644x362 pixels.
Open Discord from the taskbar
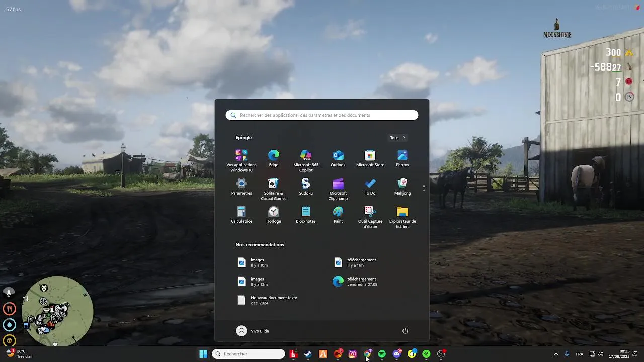[x=397, y=354]
